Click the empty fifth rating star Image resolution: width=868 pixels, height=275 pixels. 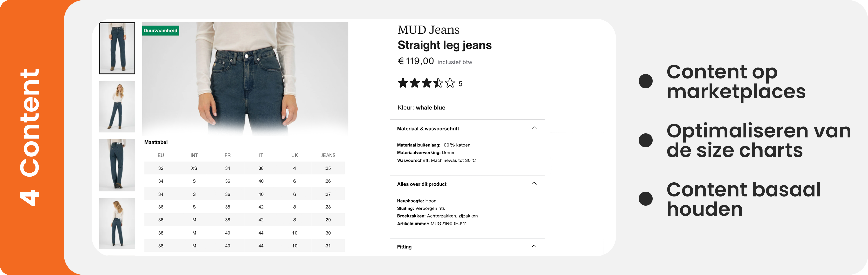[x=450, y=83]
